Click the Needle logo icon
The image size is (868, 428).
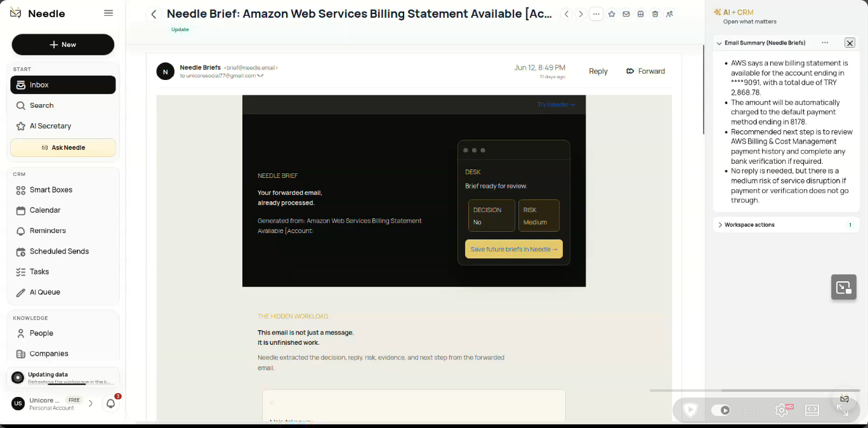pyautogui.click(x=16, y=13)
